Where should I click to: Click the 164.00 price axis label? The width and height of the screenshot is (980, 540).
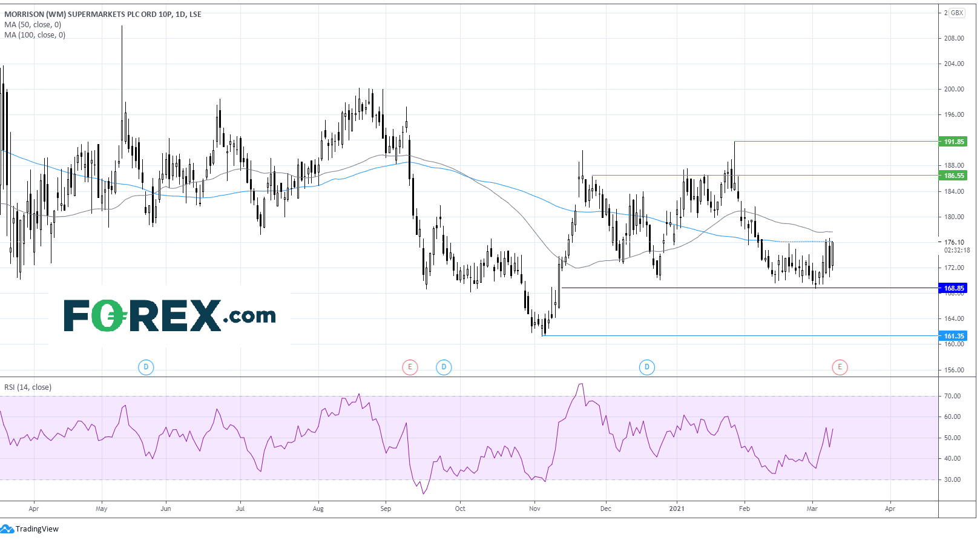954,318
